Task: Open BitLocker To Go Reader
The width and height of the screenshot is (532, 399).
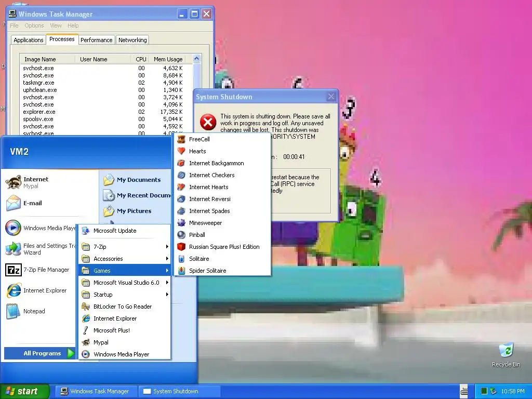Action: point(125,307)
